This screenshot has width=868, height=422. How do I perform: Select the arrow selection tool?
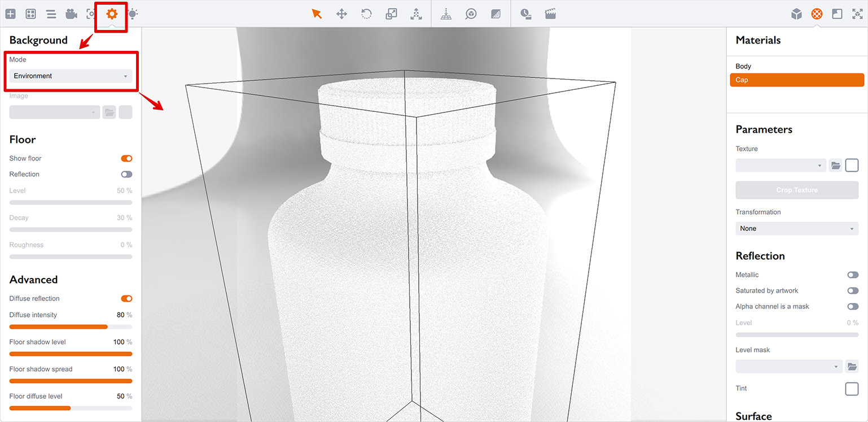317,14
